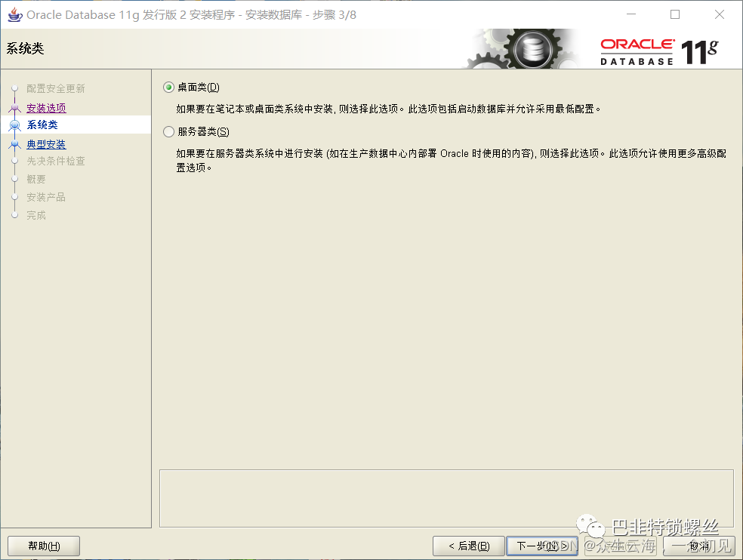Maximize the installer window
This screenshot has width=743, height=560.
click(x=675, y=14)
